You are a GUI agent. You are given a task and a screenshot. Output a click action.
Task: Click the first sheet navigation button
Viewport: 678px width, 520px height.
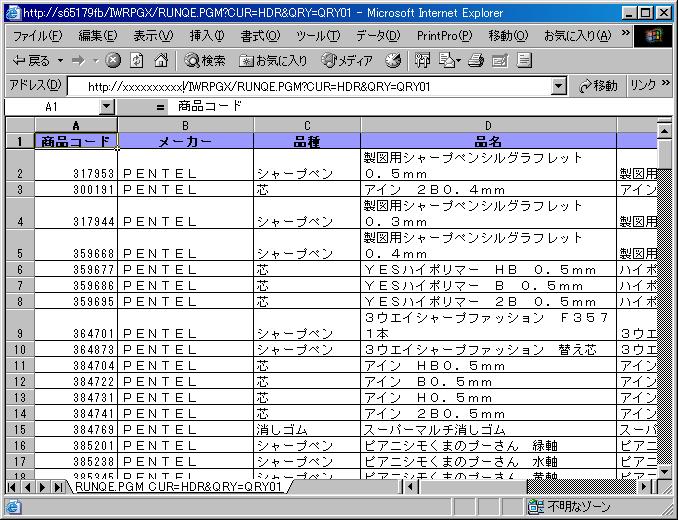(x=12, y=487)
